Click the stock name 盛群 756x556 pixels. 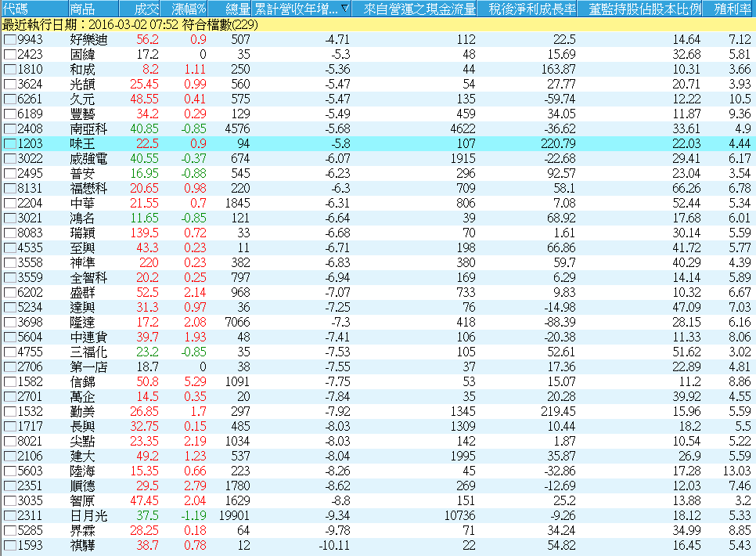click(82, 293)
